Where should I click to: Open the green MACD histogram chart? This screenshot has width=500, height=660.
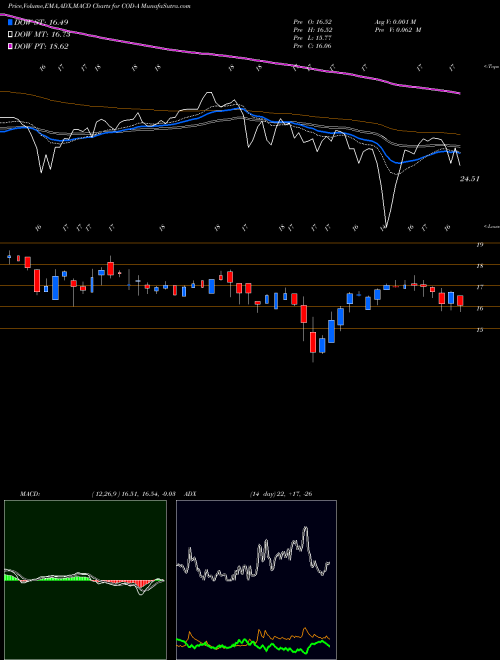click(x=85, y=580)
